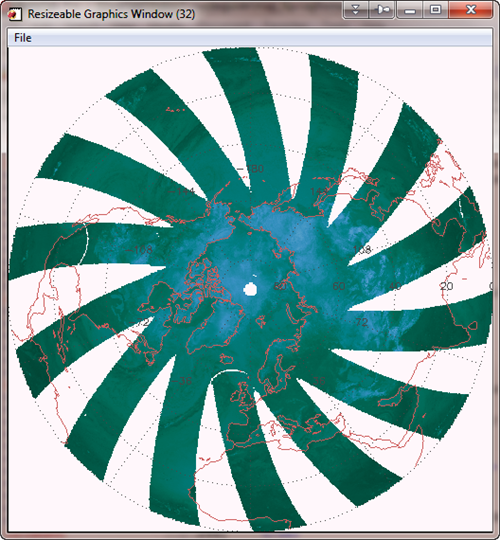The image size is (500, 540).
Task: Click the "72" longitude label on the right side
Action: [362, 322]
